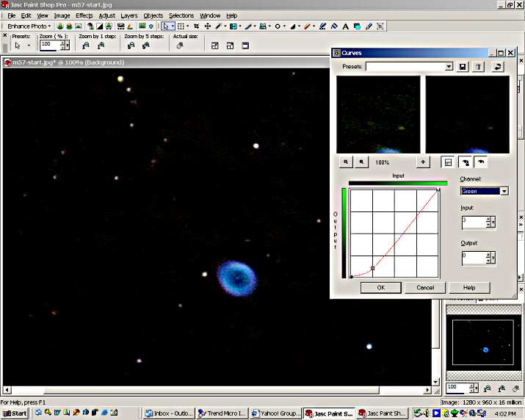Save the current Curves preset

tap(463, 67)
